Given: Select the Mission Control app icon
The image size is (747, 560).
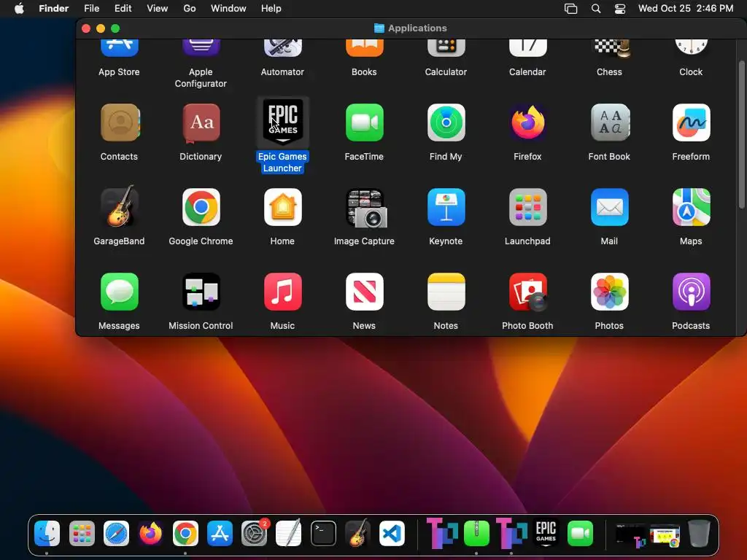Looking at the screenshot, I should [201, 292].
